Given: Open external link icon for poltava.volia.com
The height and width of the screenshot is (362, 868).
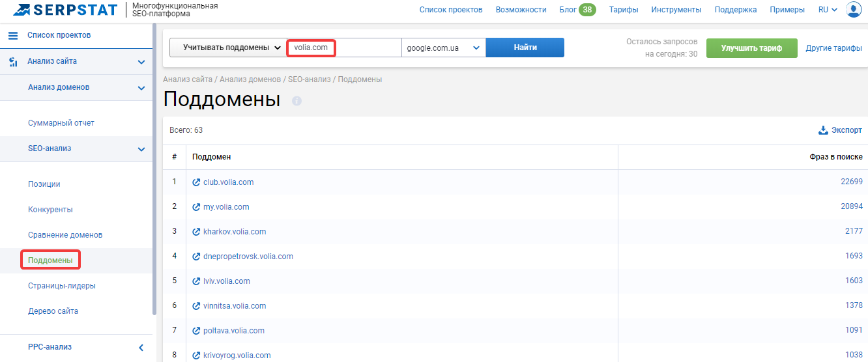Looking at the screenshot, I should 196,331.
